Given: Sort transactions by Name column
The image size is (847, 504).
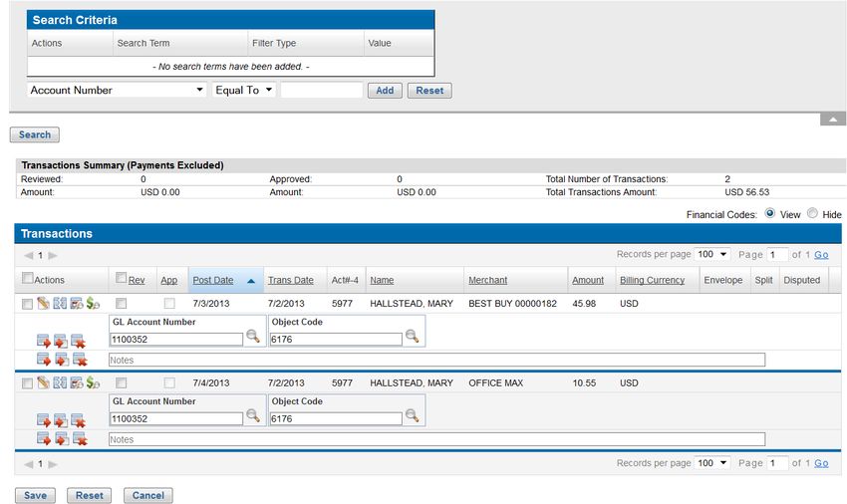Looking at the screenshot, I should coord(382,280).
